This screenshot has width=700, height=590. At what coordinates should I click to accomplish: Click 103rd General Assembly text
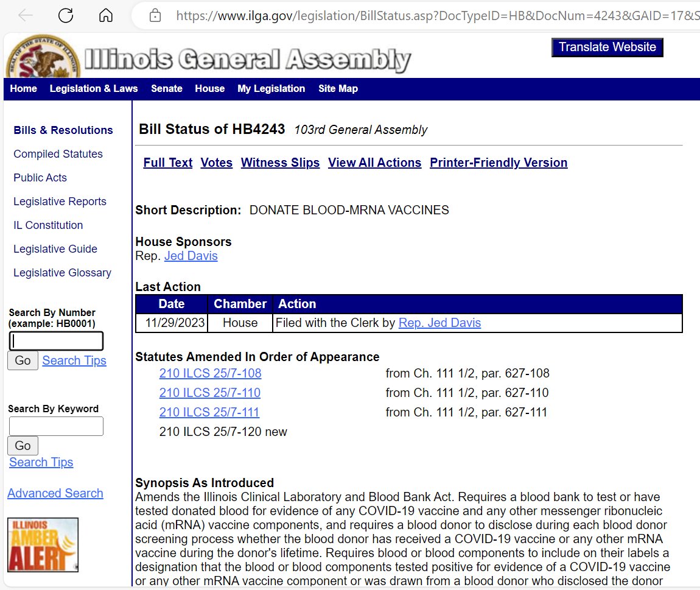(x=361, y=130)
